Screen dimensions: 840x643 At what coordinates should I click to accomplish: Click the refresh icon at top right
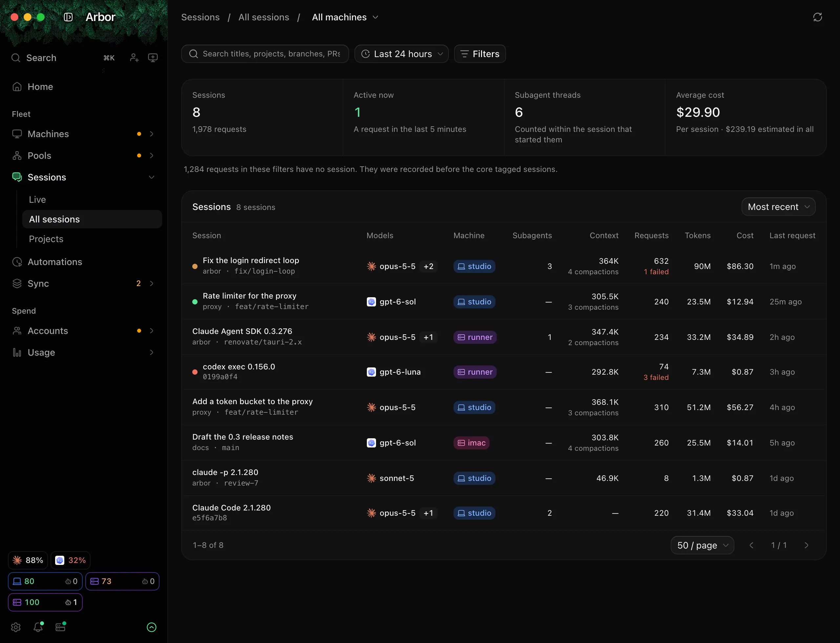(x=817, y=17)
